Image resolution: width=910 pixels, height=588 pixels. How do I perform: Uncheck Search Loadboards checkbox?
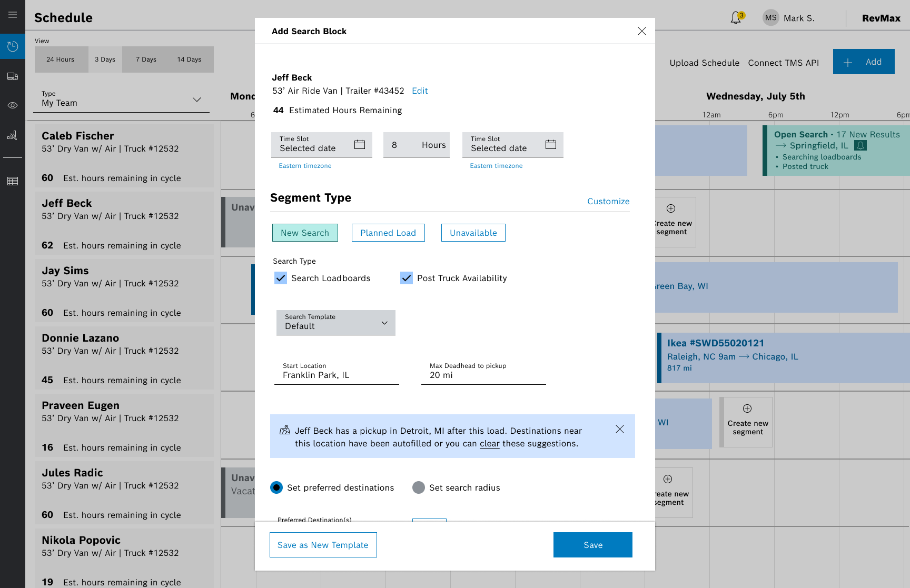pyautogui.click(x=281, y=278)
